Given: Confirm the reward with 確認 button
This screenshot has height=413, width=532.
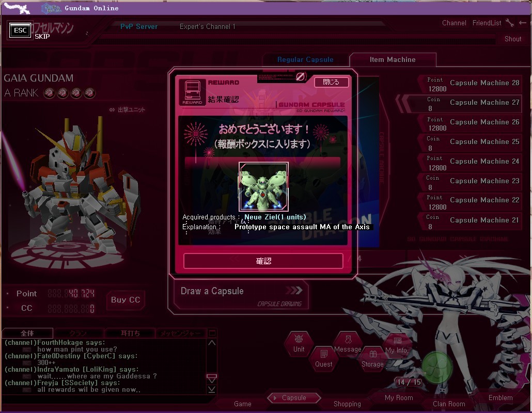Looking at the screenshot, I should (x=263, y=261).
